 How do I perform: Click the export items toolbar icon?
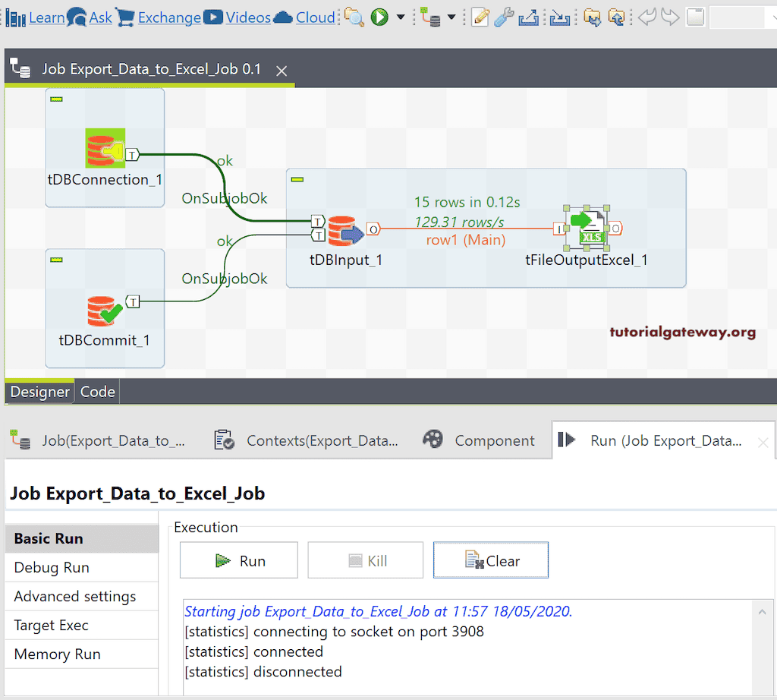tap(593, 17)
